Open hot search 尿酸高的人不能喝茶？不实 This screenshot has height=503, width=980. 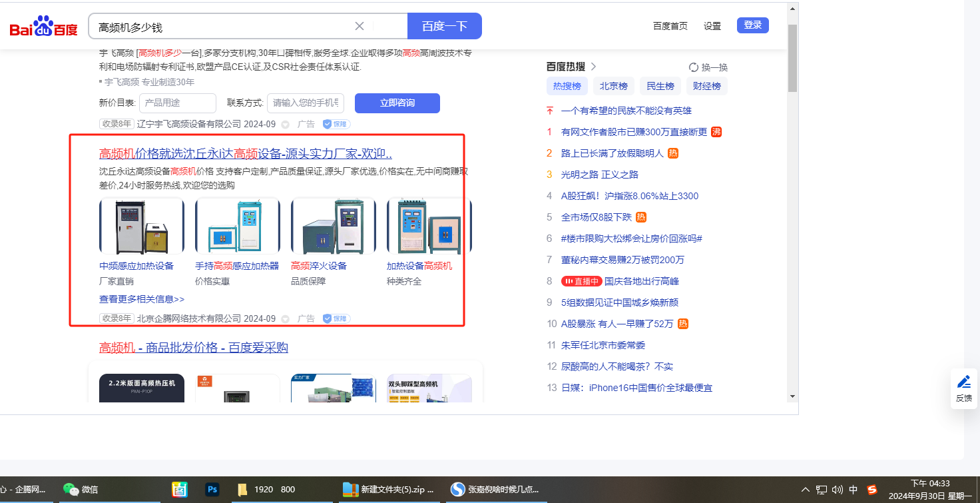[x=617, y=366]
